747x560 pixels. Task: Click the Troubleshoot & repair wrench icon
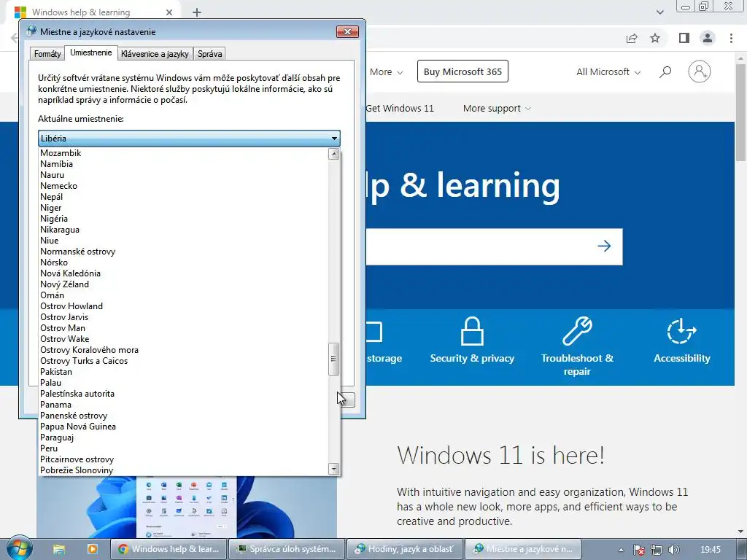pos(578,331)
